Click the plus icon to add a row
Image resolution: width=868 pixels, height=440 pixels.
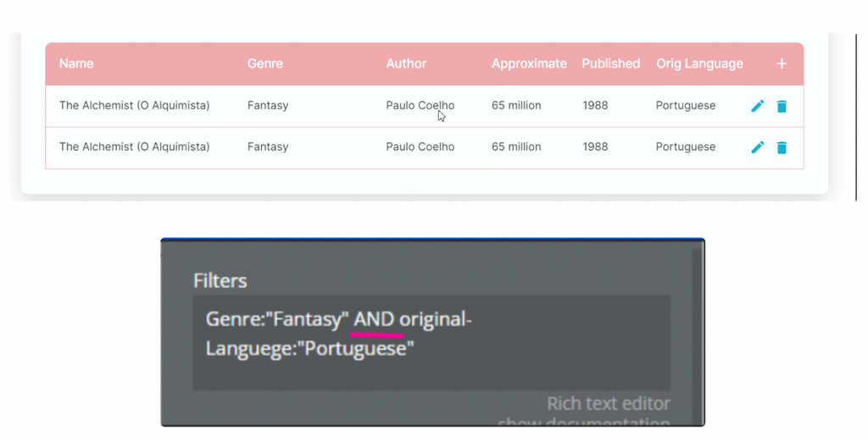[x=782, y=64]
